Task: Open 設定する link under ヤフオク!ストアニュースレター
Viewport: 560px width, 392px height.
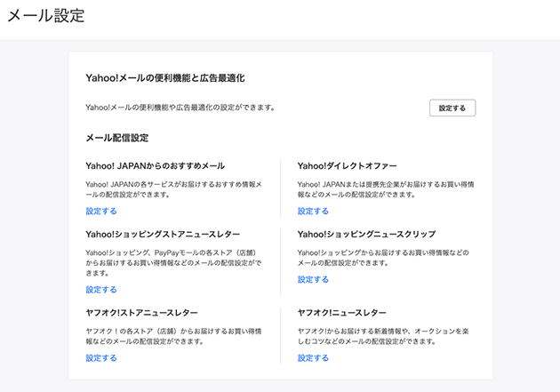Action: pyautogui.click(x=101, y=357)
